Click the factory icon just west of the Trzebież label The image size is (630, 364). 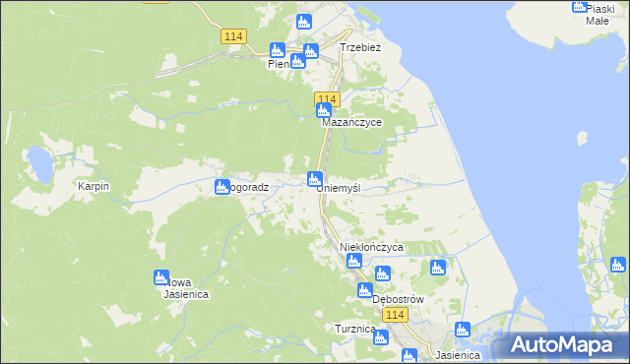[311, 51]
